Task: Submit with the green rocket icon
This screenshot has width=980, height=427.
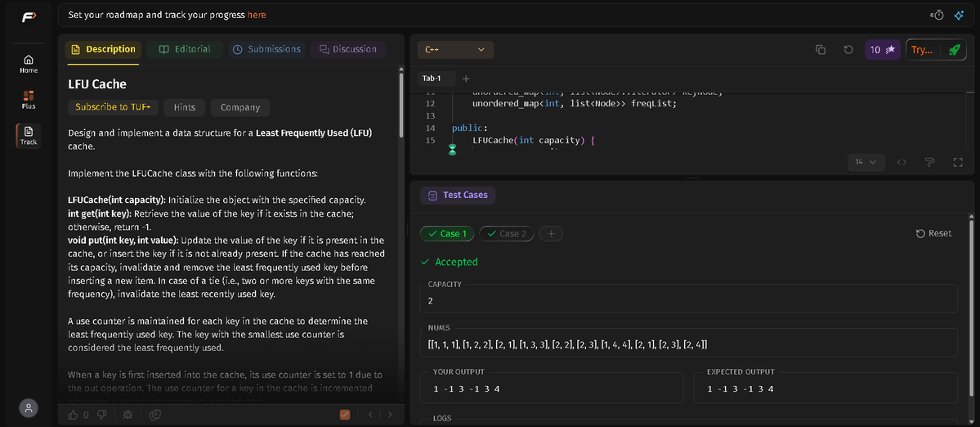Action: [x=954, y=50]
